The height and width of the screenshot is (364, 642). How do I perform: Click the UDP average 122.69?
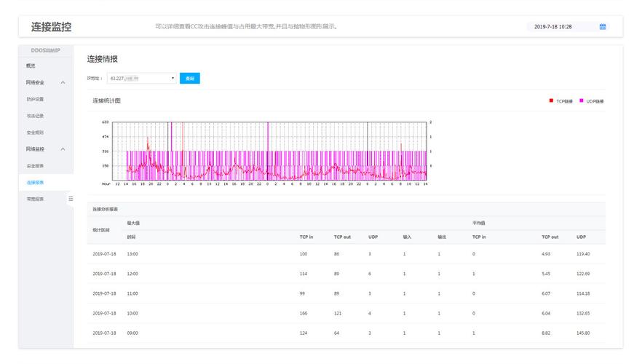click(x=583, y=274)
